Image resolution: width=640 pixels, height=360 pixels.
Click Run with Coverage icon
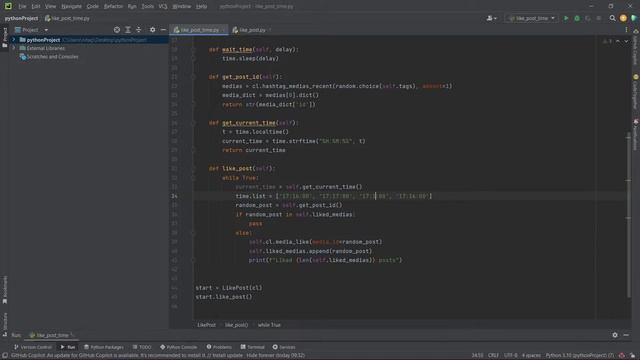[588, 18]
